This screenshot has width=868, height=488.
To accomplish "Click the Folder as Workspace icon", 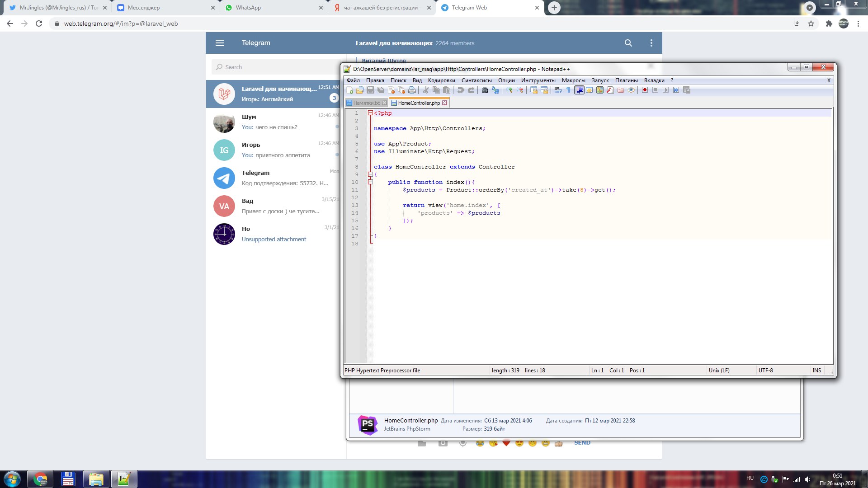I will 620,90.
